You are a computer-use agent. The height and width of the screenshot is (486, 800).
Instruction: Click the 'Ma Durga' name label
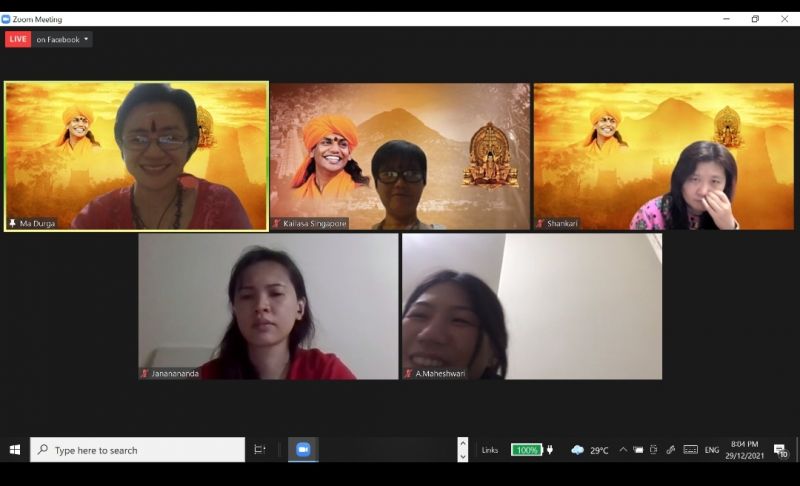37,223
